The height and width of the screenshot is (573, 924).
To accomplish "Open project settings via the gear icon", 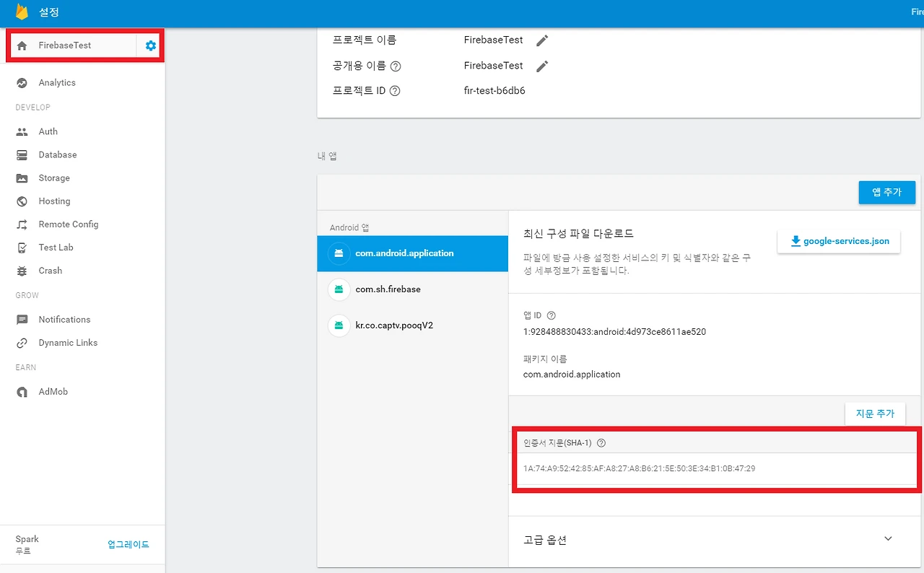I will [150, 45].
